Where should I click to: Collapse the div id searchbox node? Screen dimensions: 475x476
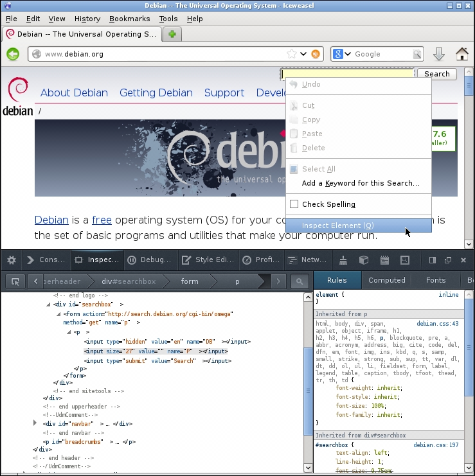click(x=48, y=304)
